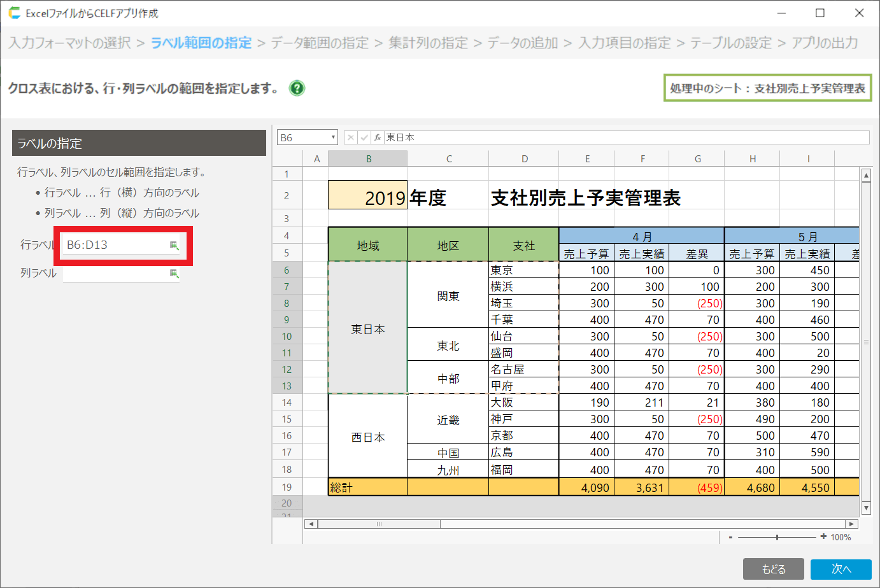Click the 次へ button
This screenshot has width=880, height=588.
coord(841,569)
